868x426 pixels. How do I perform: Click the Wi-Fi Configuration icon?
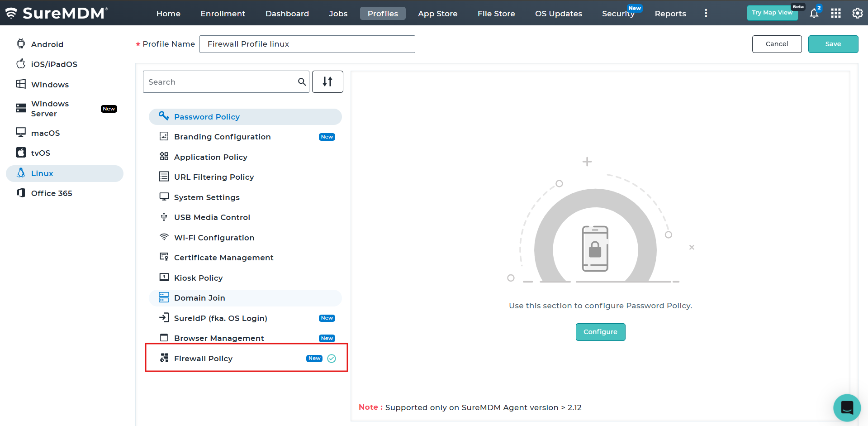click(164, 237)
